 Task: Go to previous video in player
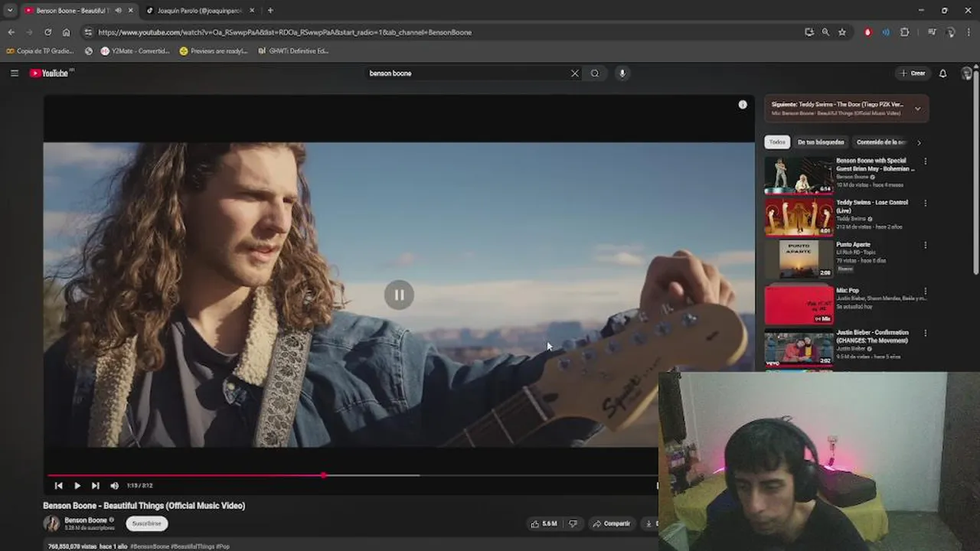[x=59, y=485]
